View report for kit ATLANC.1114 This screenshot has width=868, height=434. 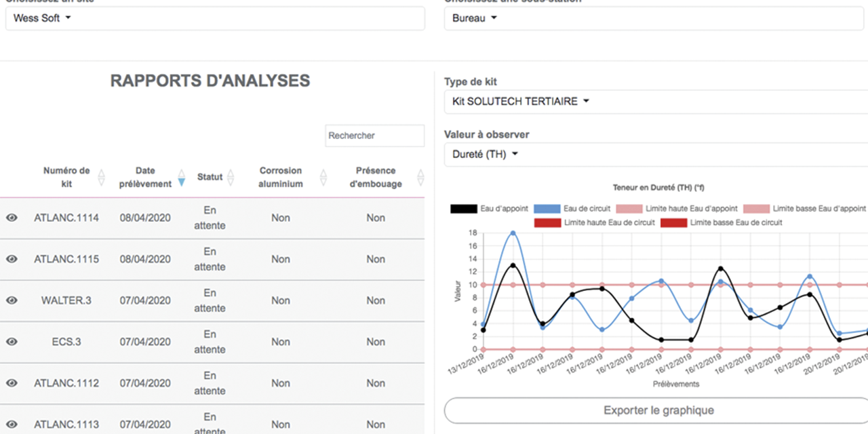click(x=12, y=218)
